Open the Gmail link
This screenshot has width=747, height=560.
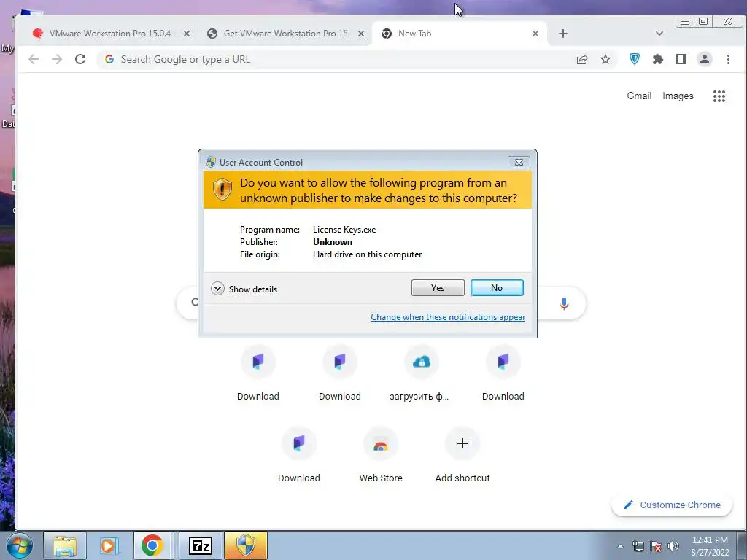(x=639, y=96)
